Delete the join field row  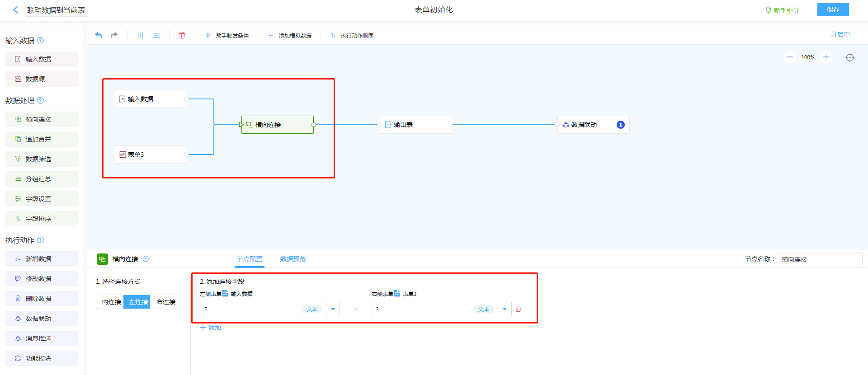coord(519,309)
